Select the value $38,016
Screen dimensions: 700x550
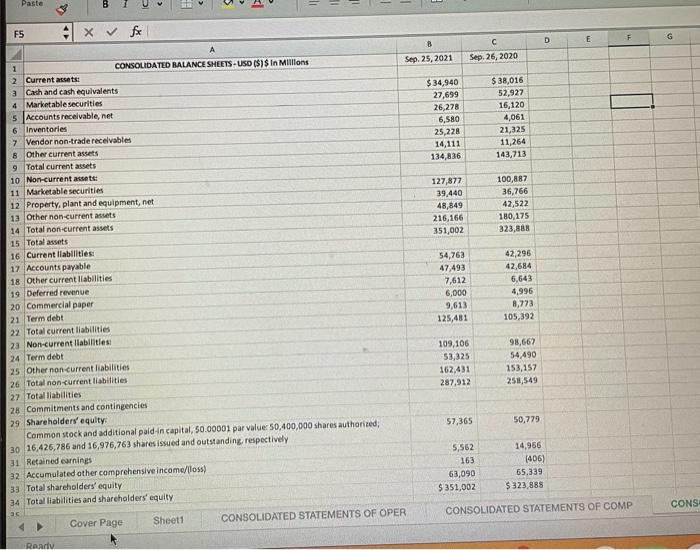click(507, 80)
